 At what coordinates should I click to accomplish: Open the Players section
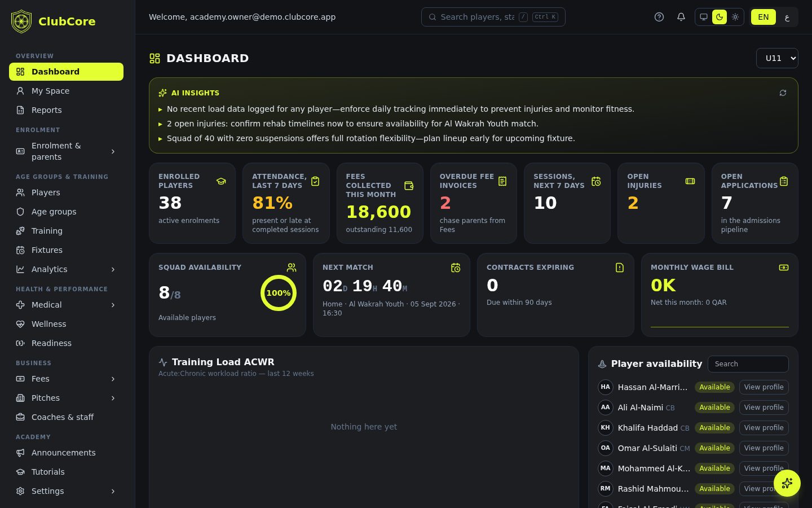point(66,192)
